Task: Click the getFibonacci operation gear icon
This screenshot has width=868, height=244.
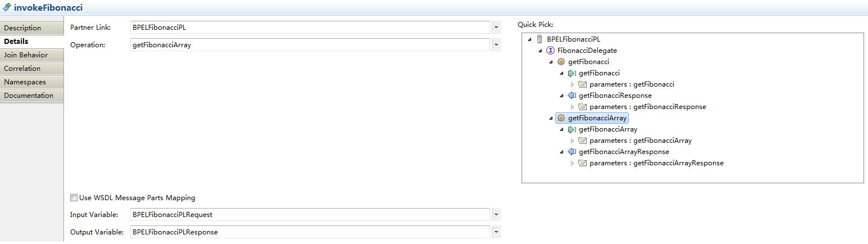Action: click(x=561, y=62)
